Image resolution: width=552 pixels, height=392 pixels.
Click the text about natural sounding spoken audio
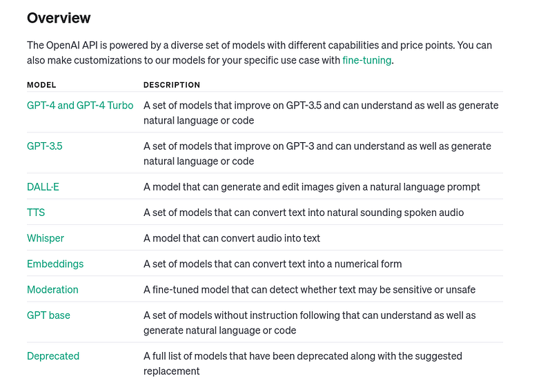(304, 213)
